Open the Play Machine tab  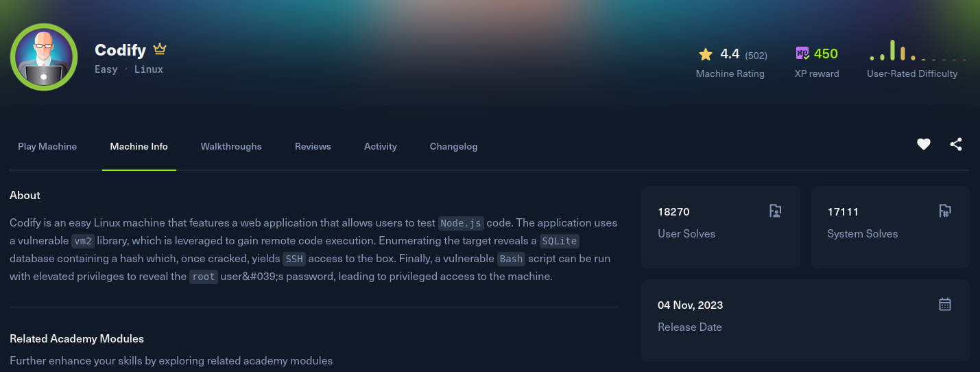(47, 146)
